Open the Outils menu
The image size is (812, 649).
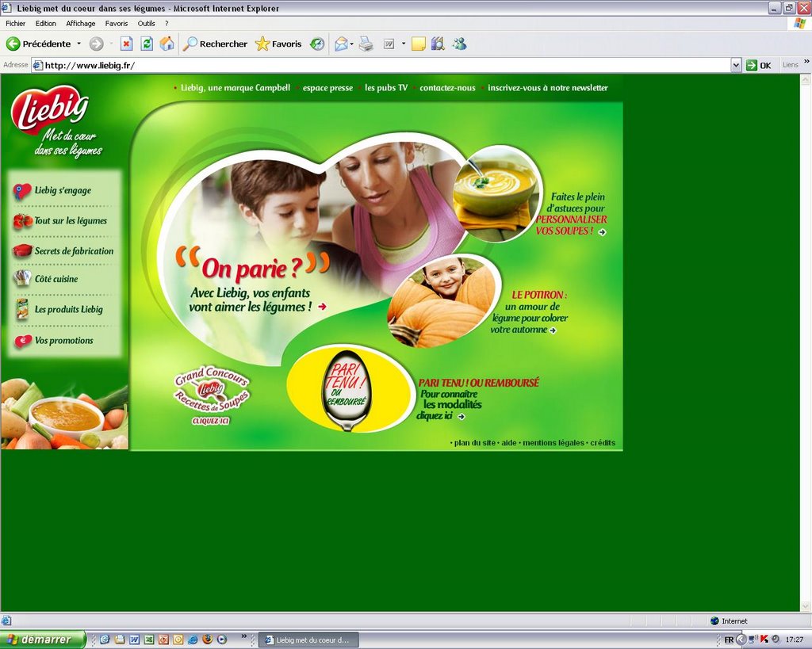[146, 23]
